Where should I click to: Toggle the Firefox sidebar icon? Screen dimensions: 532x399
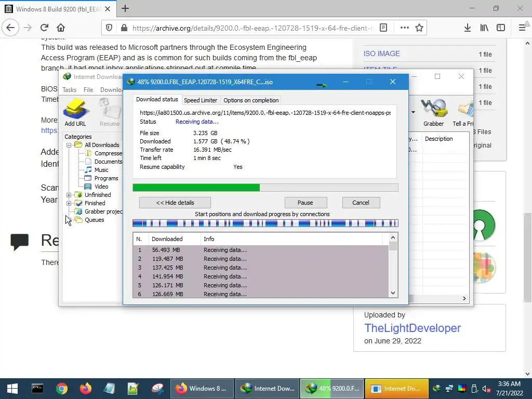pyautogui.click(x=501, y=28)
